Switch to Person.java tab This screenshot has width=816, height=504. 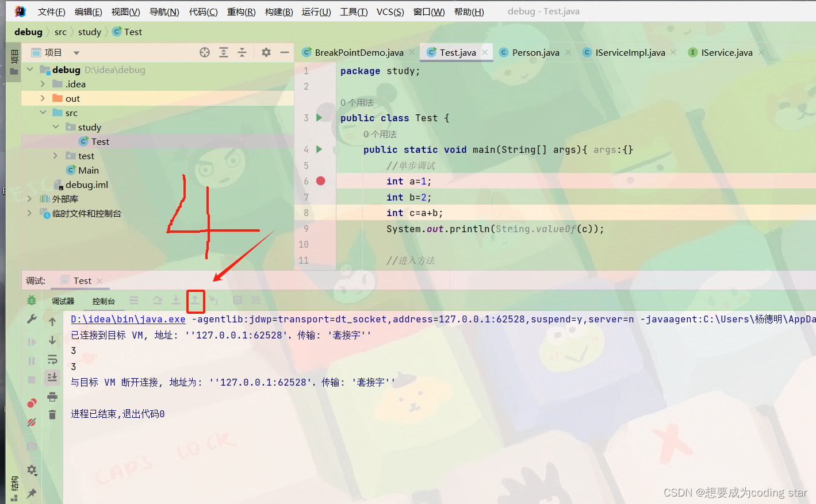(535, 52)
